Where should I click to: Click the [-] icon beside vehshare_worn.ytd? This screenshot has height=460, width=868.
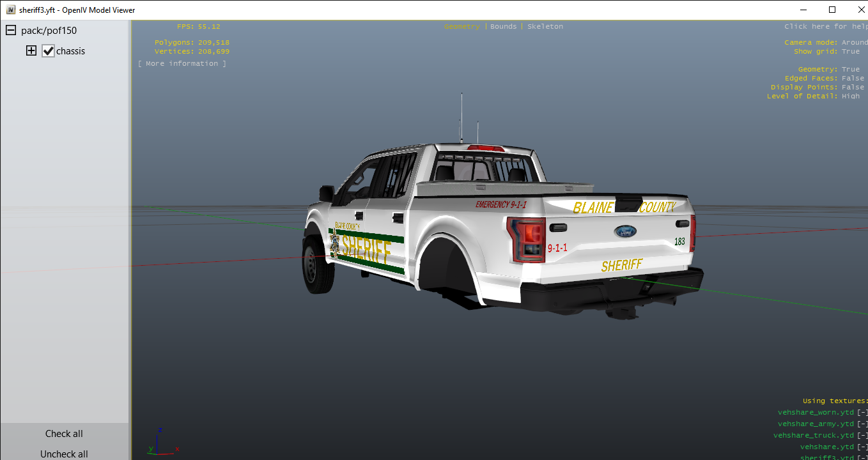[x=862, y=413]
